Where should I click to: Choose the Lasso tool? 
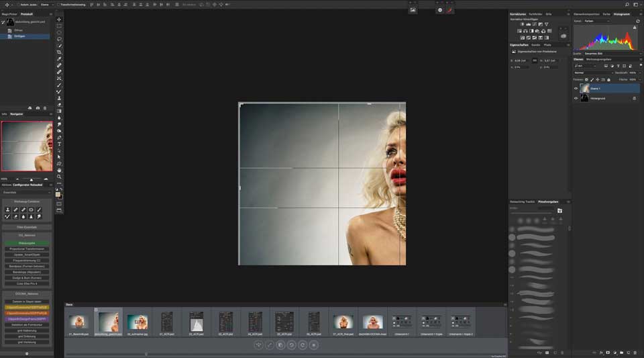click(x=59, y=39)
